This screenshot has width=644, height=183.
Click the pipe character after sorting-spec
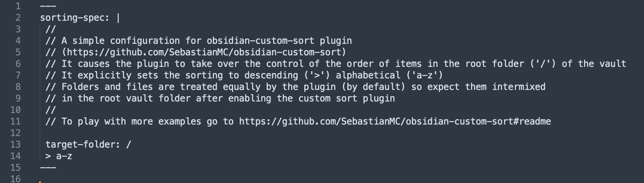[x=118, y=18]
